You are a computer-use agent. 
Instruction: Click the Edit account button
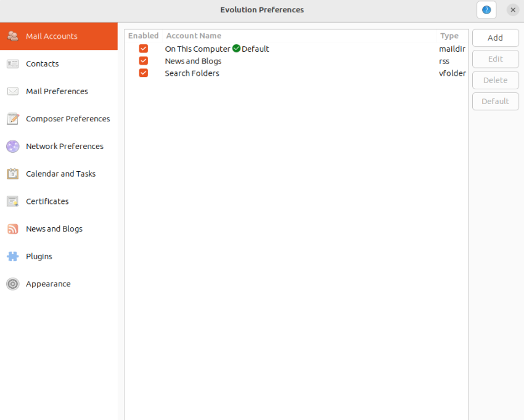pos(495,59)
